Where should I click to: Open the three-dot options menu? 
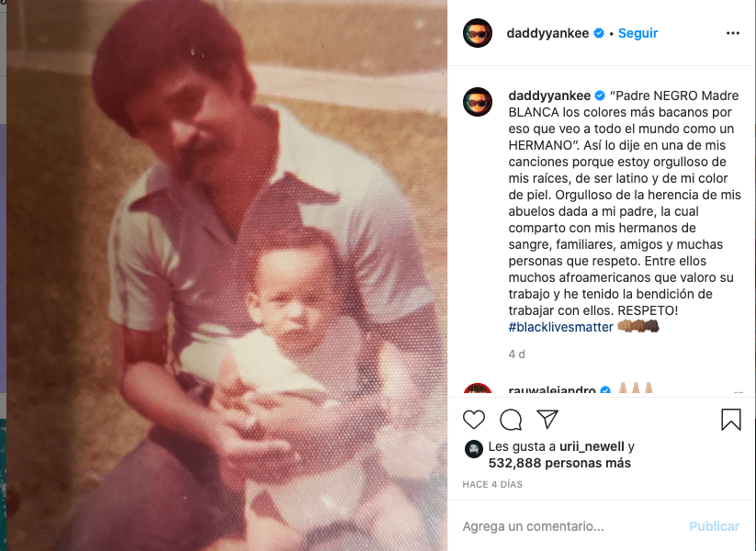[732, 33]
